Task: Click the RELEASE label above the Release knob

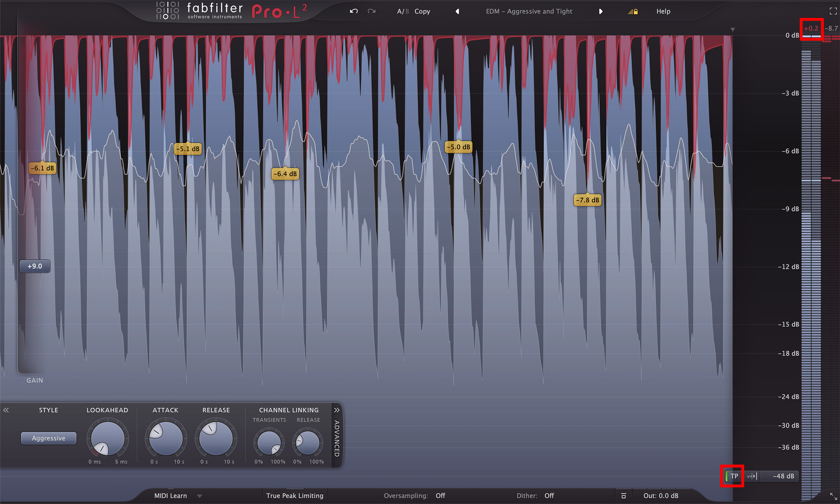Action: [216, 410]
